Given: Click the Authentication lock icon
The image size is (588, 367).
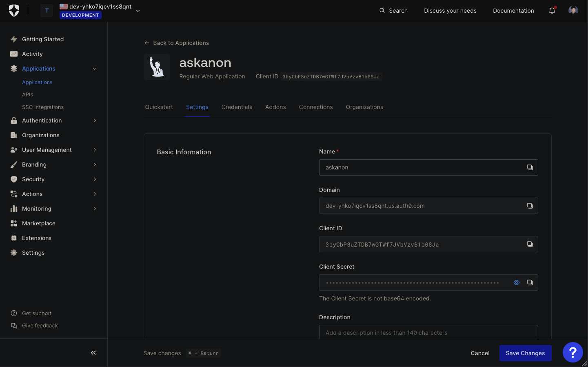Looking at the screenshot, I should pos(14,120).
